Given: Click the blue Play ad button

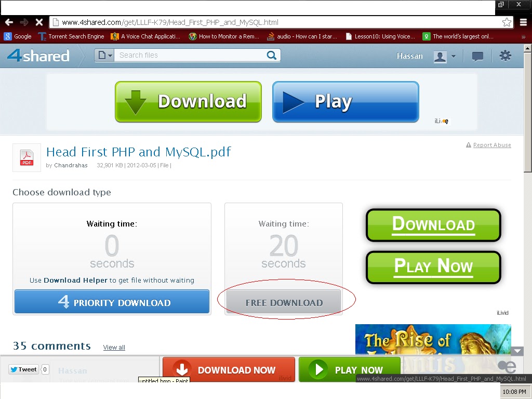Looking at the screenshot, I should 345,102.
